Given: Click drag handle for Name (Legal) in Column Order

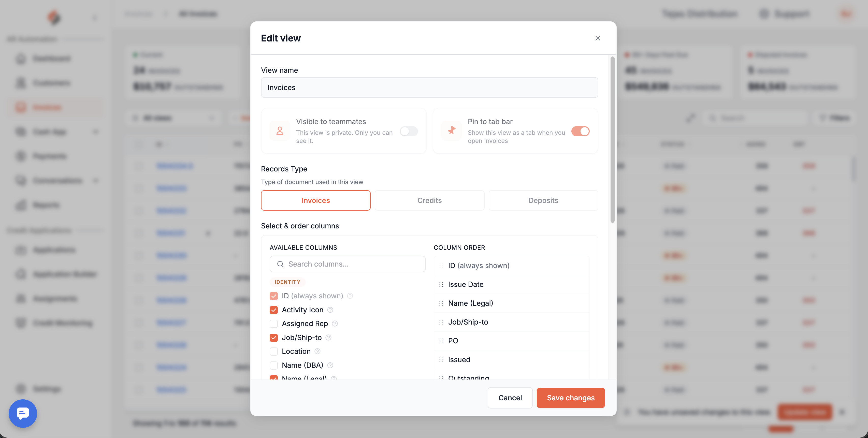Looking at the screenshot, I should (x=441, y=303).
